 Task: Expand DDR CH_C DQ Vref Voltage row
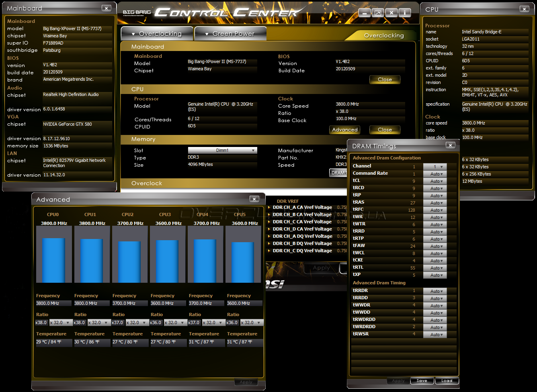(x=269, y=251)
